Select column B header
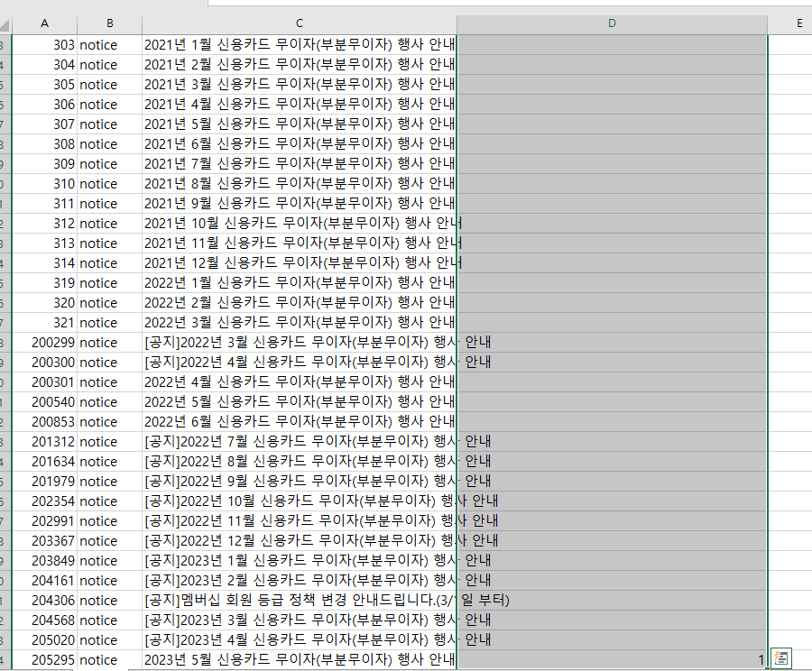Screen dimensions: 812x671 click(x=110, y=23)
